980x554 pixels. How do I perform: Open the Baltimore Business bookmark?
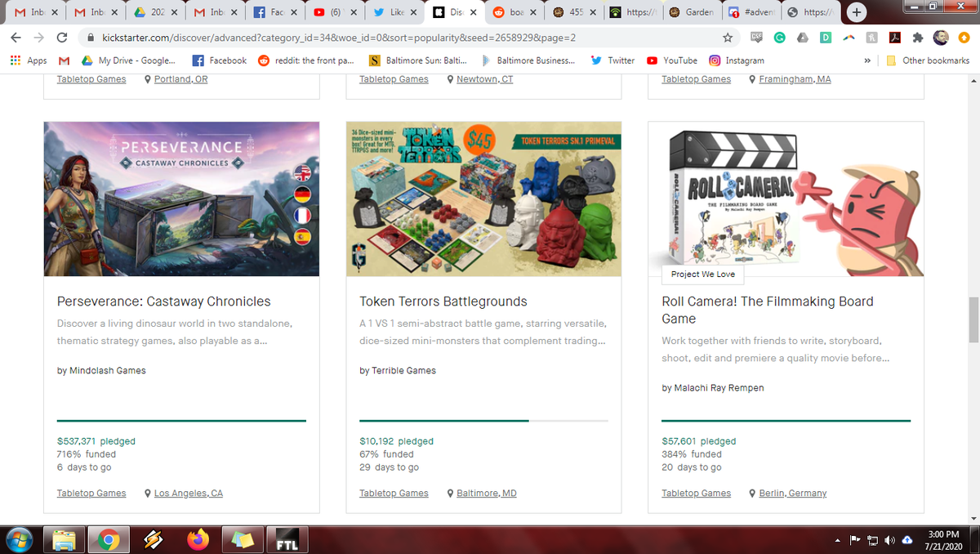[x=527, y=60]
